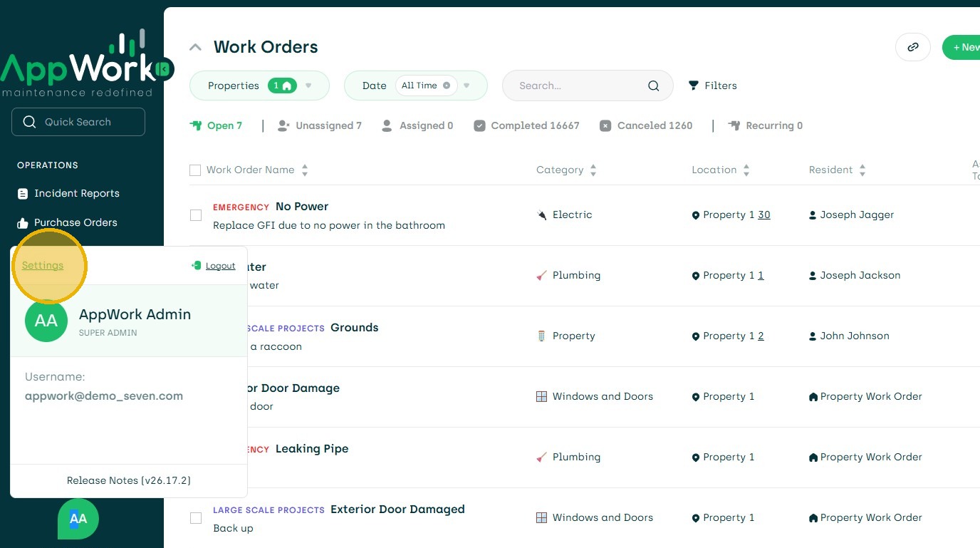Open Release Notes (v26.17.2)
The width and height of the screenshot is (980, 548).
[x=129, y=481]
